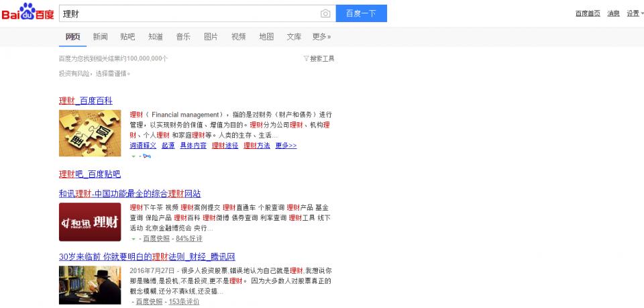The image size is (644, 308).
Task: Click the 理财方法 sublink
Action: point(257,146)
